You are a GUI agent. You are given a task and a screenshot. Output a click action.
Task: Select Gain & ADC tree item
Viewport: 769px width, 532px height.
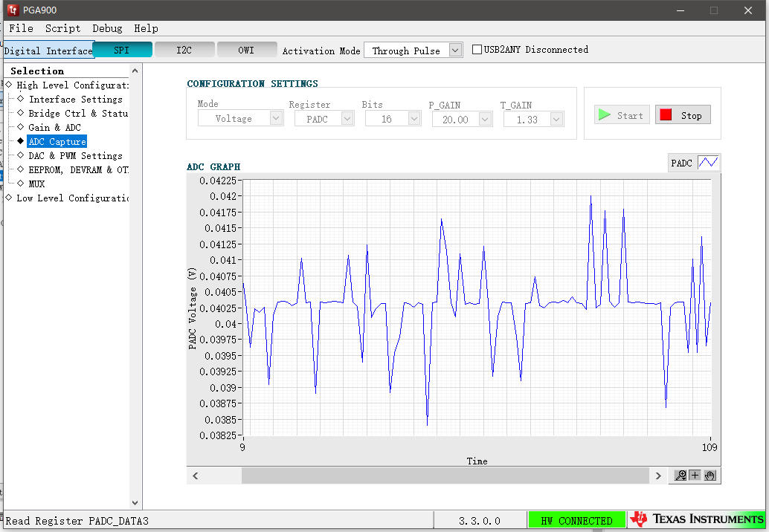[x=54, y=127]
